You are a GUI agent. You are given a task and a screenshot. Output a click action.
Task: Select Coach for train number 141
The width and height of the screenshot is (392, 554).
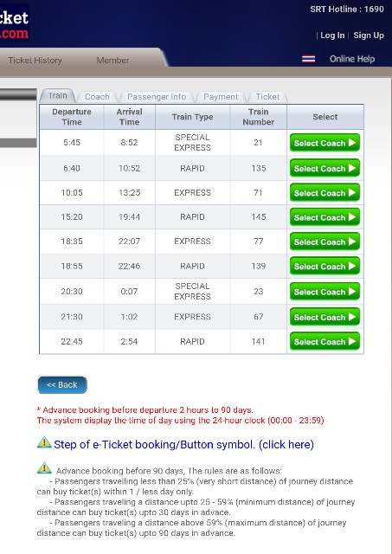point(325,341)
